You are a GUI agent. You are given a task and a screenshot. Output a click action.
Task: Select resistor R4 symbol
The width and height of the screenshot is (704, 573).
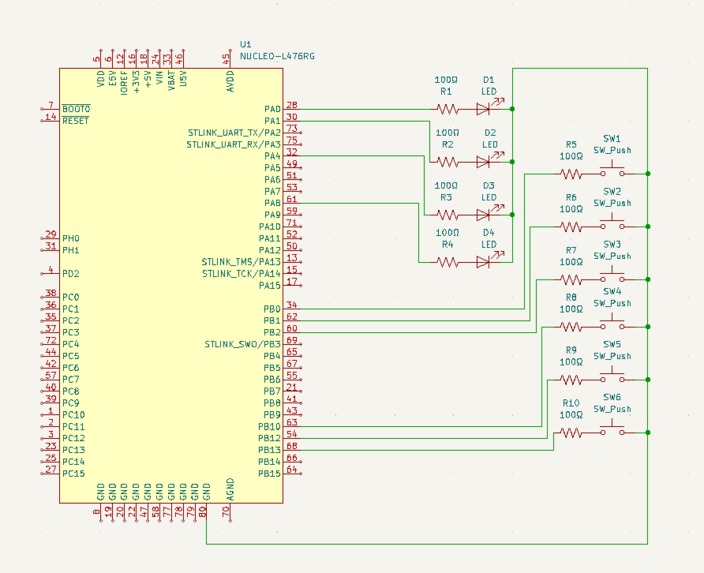tap(447, 262)
